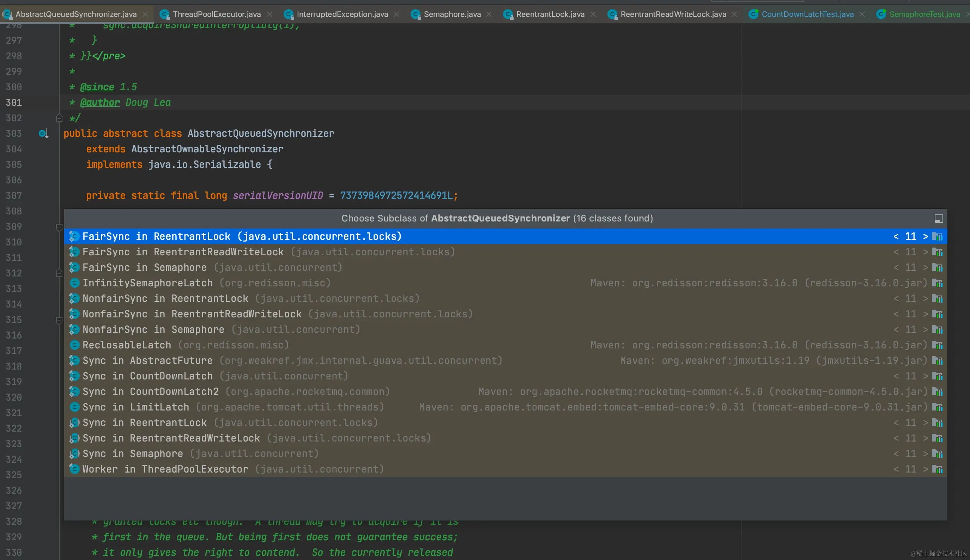Click the file icon on the SemaphoreTest.java tab

(881, 14)
